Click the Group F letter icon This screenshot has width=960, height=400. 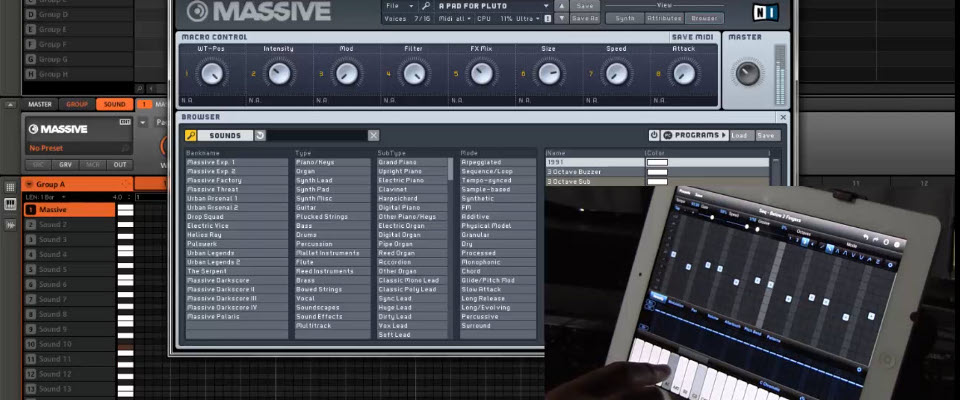coord(31,44)
